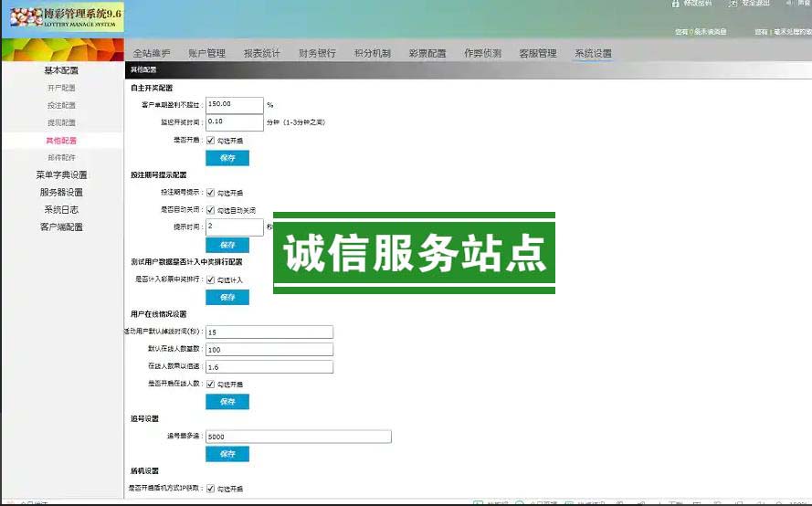Save the 自主开奖配置 section with 保存
This screenshot has height=506, width=812.
pos(227,158)
